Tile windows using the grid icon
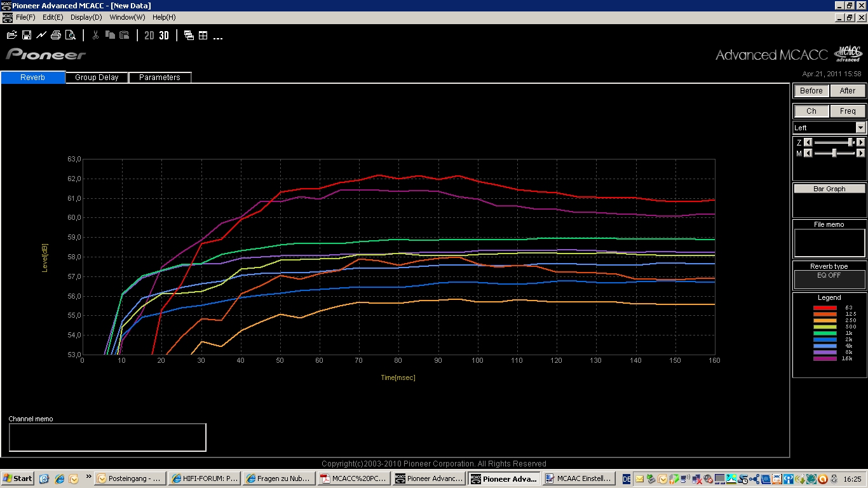 (203, 36)
